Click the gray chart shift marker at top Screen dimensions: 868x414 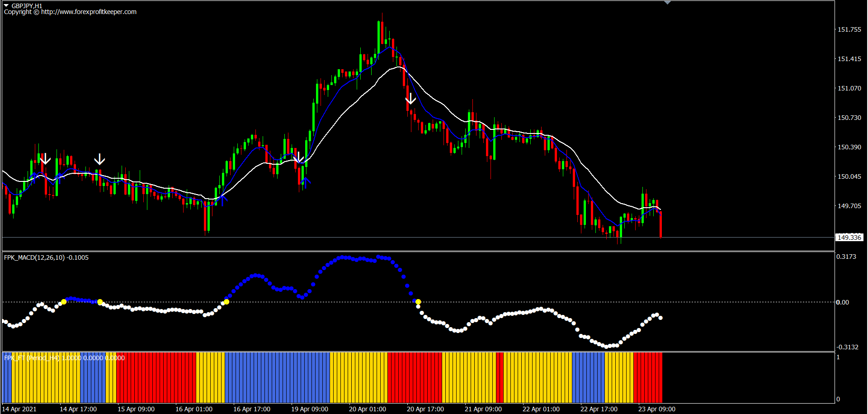click(x=667, y=3)
